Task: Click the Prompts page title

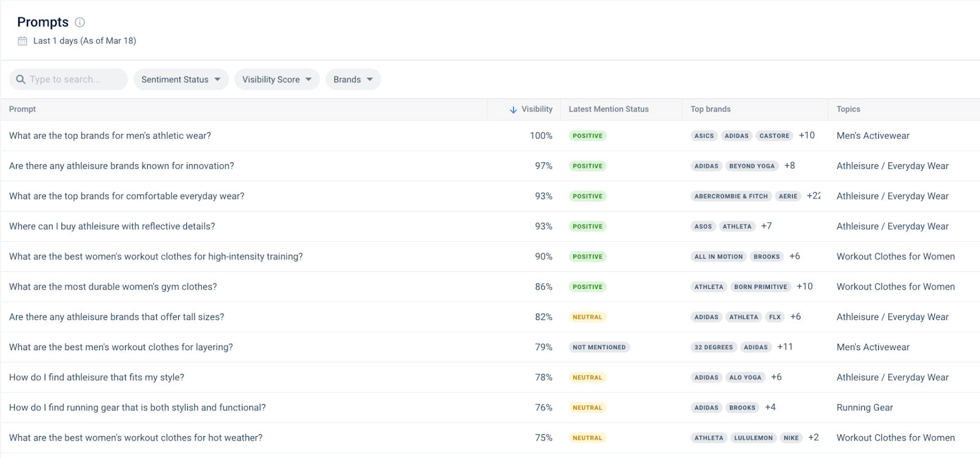Action: (43, 22)
